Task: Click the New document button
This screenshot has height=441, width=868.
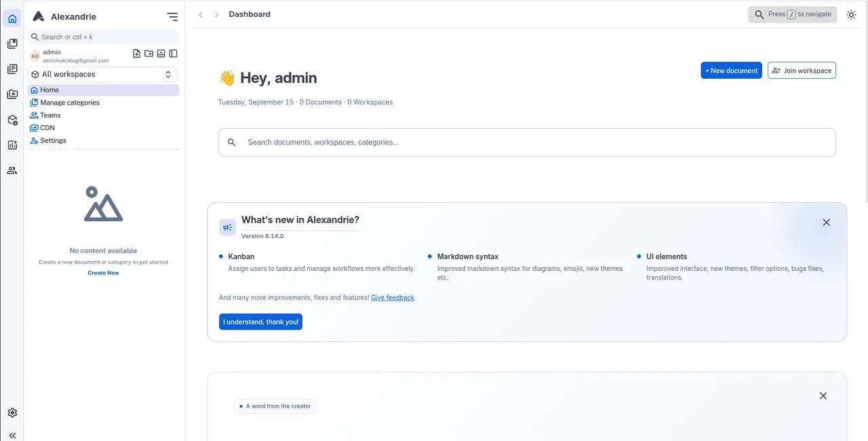Action: tap(732, 71)
